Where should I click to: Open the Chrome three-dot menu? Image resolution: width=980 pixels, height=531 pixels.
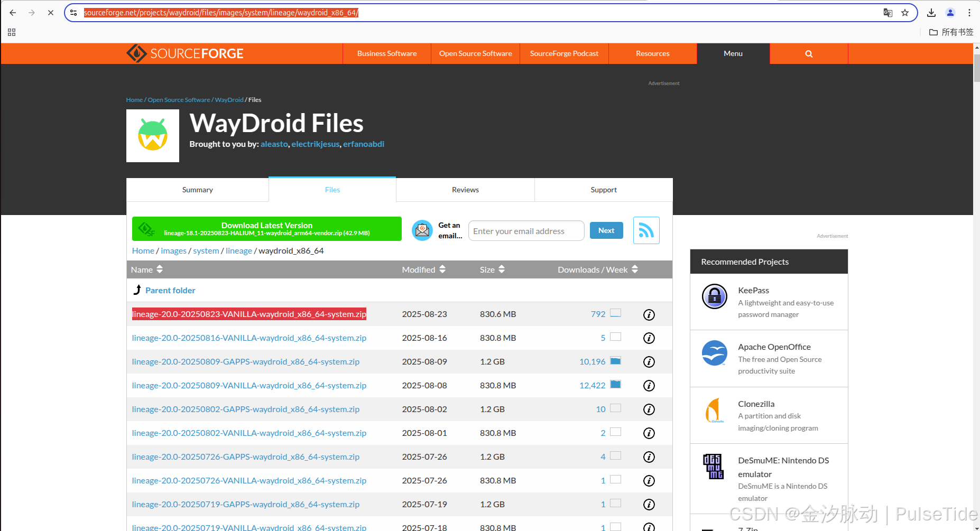[969, 13]
